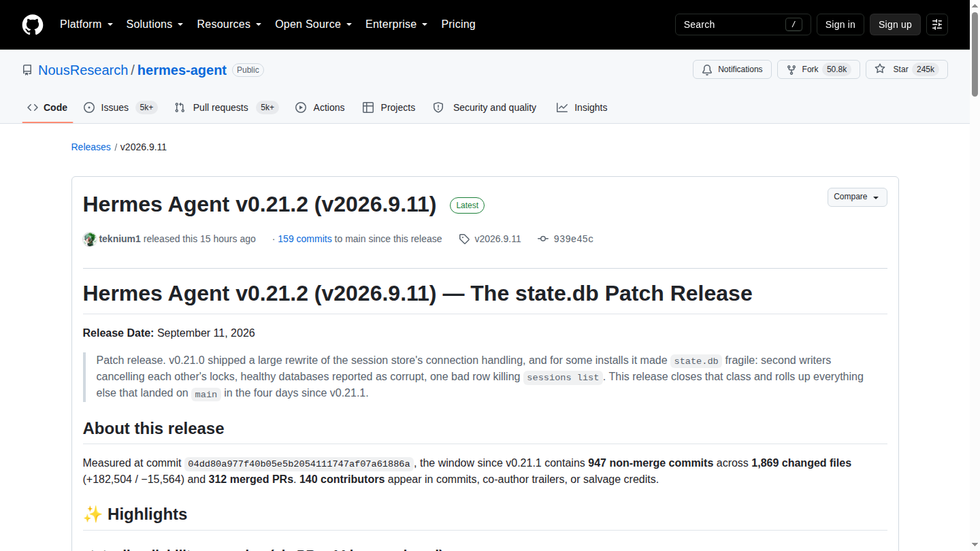Expand the Resources menu

point(229,24)
